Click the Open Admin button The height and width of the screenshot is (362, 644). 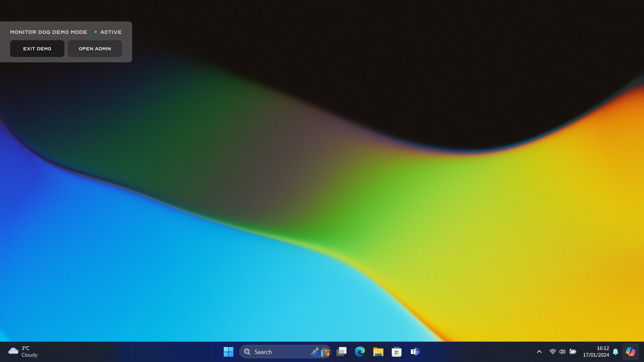coord(95,48)
